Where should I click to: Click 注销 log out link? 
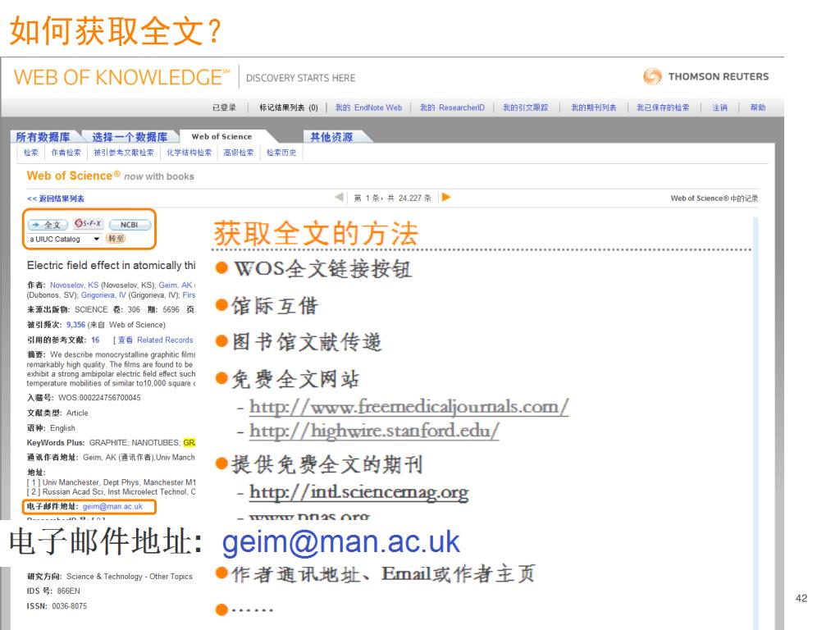click(719, 107)
